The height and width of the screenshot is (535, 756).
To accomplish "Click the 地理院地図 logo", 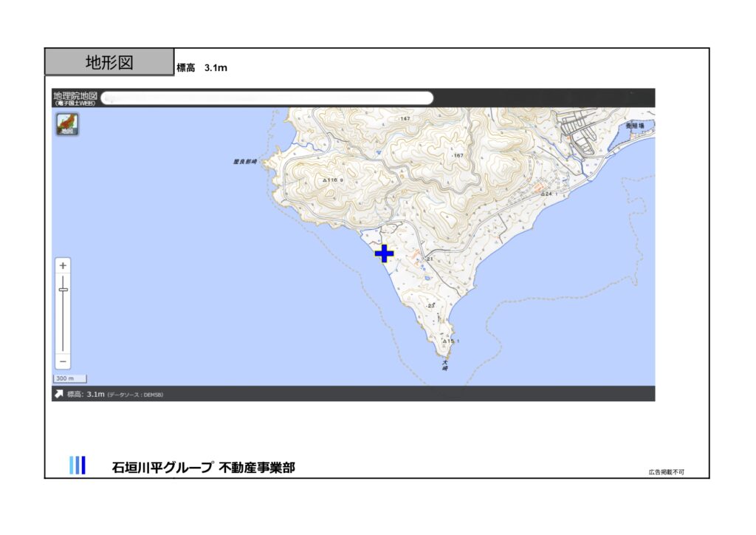I will coord(75,98).
